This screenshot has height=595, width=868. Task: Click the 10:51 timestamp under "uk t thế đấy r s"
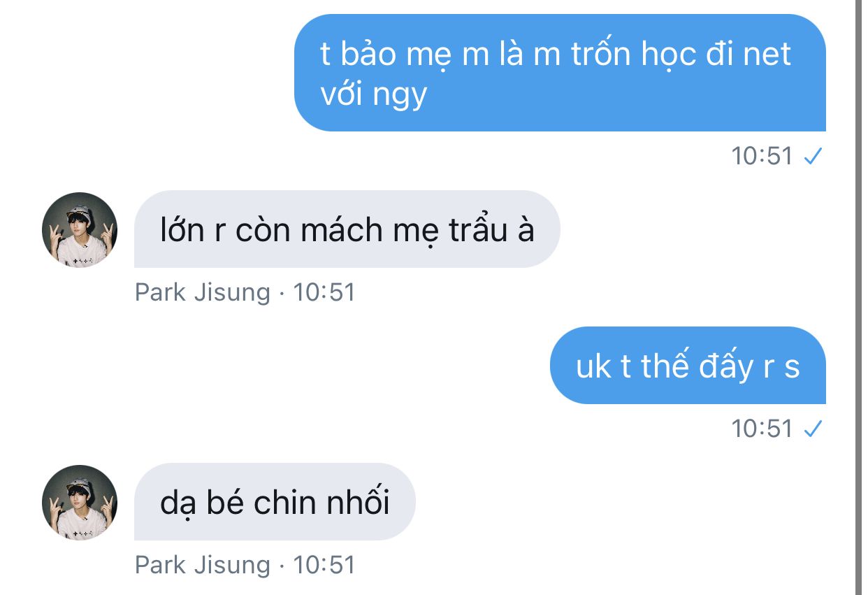coord(762,429)
